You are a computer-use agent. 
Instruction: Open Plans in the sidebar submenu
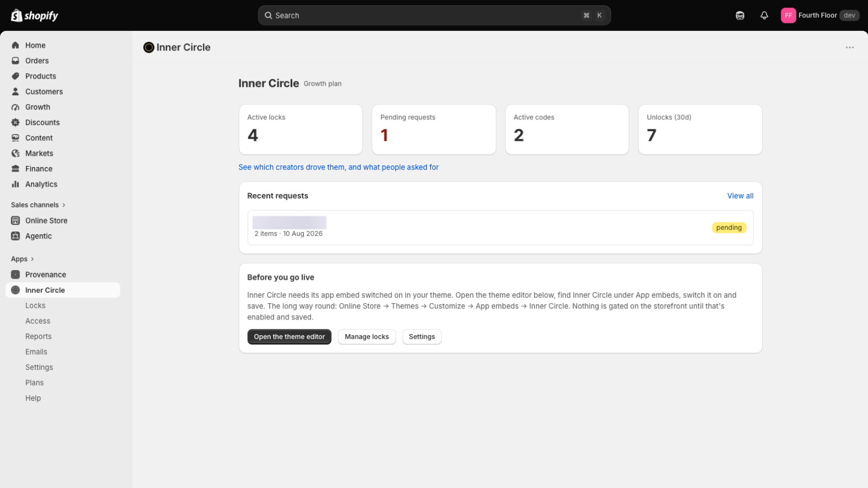pos(34,383)
